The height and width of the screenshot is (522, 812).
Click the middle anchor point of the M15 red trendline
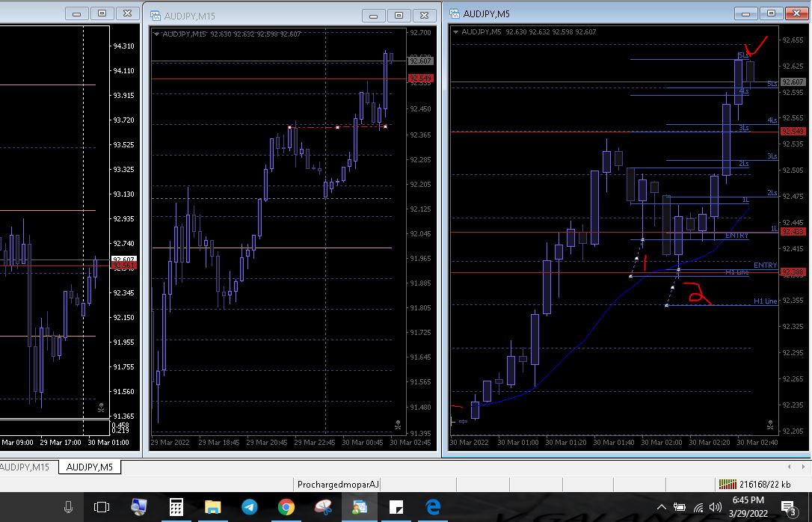pos(338,127)
